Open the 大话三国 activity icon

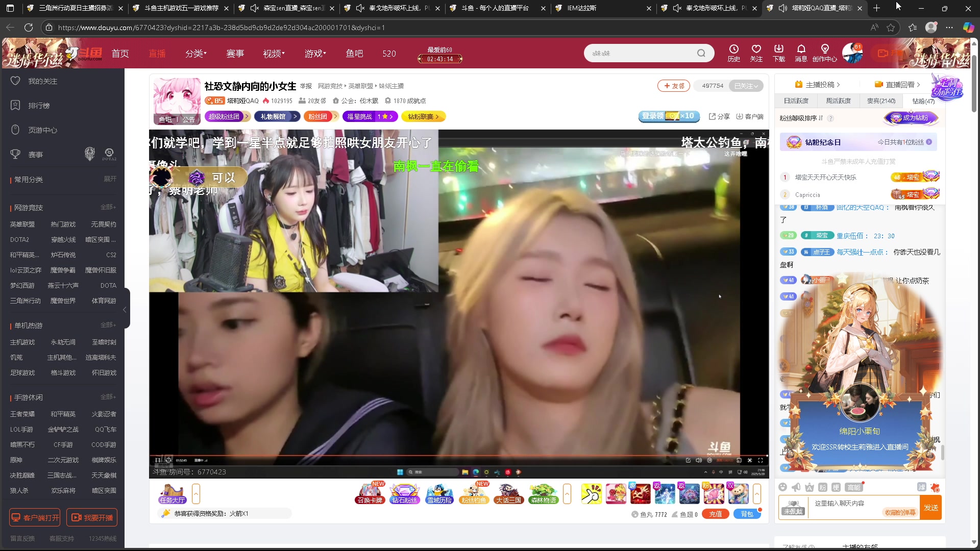click(x=508, y=493)
